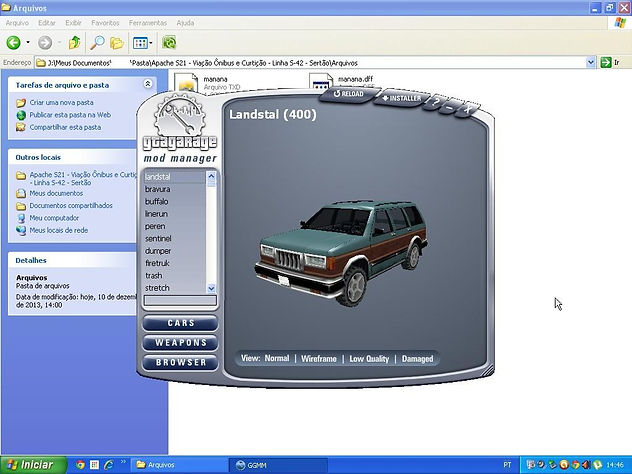Click Criar uma nova pasta
Image resolution: width=632 pixels, height=474 pixels.
coord(61,102)
